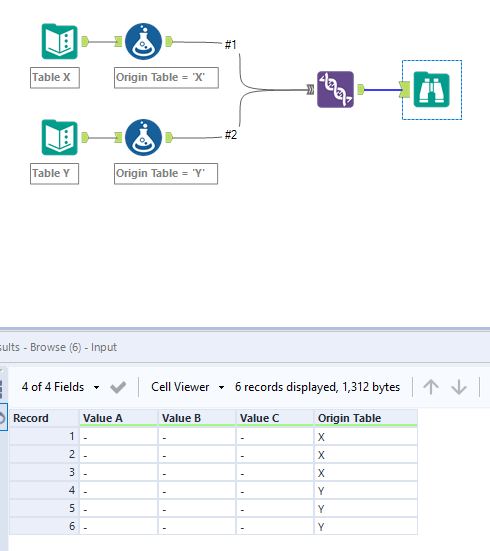Click the Table X annotation label
Screen dimensions: 490x551
point(55,78)
